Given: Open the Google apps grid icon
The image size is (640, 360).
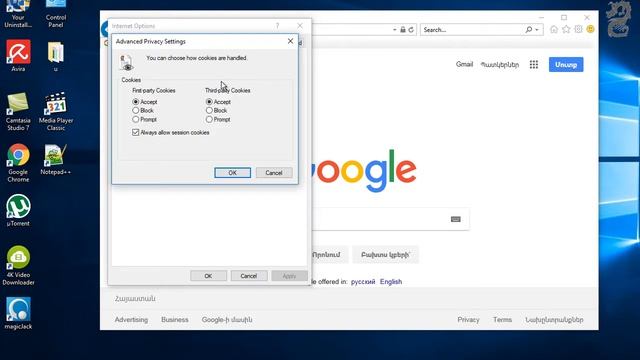Looking at the screenshot, I should coord(533,64).
